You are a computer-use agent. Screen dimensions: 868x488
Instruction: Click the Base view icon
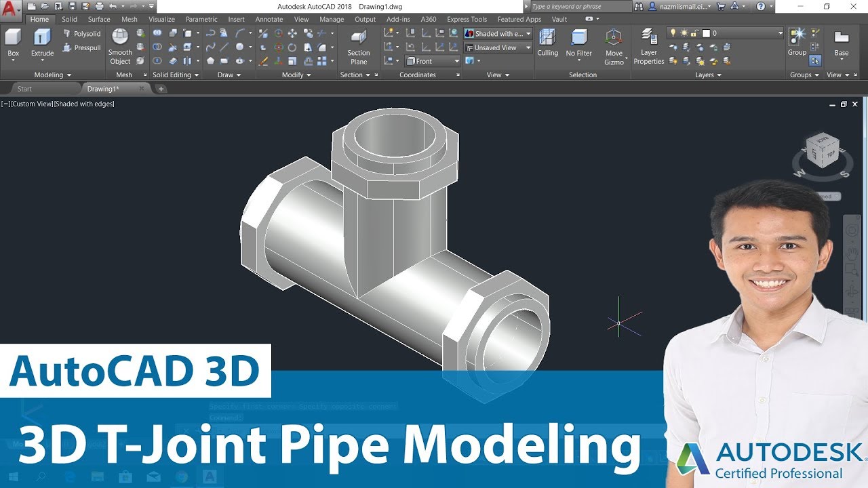pyautogui.click(x=841, y=42)
